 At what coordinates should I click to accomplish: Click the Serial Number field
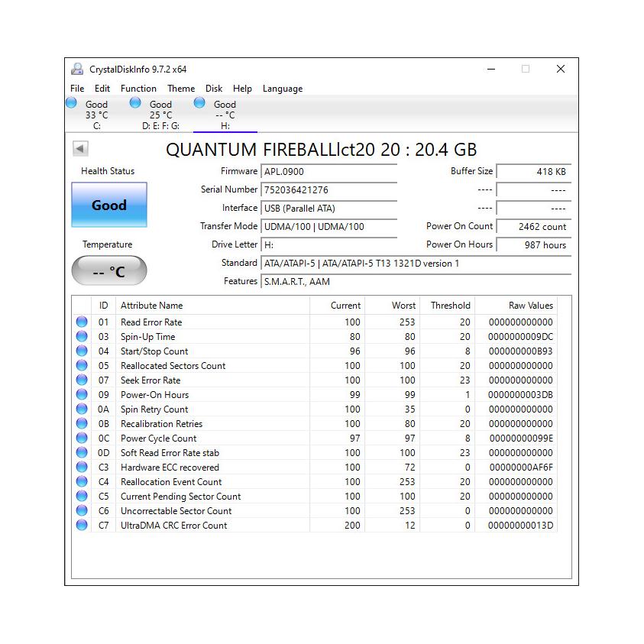[329, 190]
